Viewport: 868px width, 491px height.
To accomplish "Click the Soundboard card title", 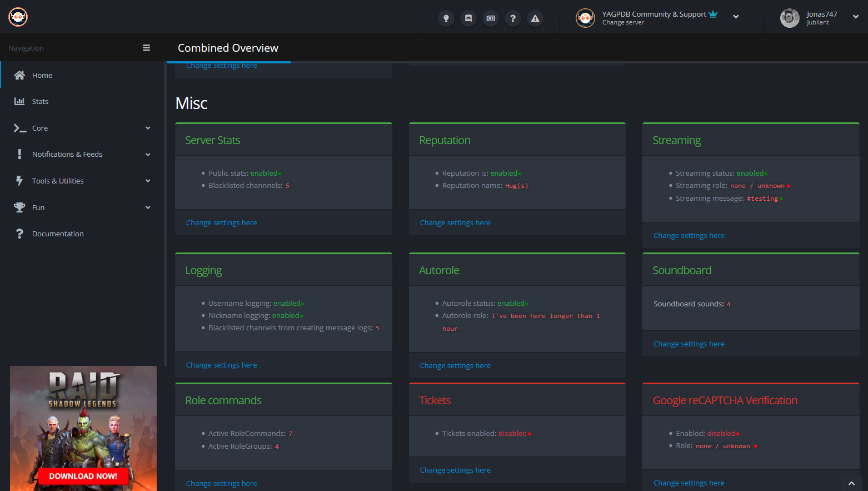I will [x=682, y=270].
